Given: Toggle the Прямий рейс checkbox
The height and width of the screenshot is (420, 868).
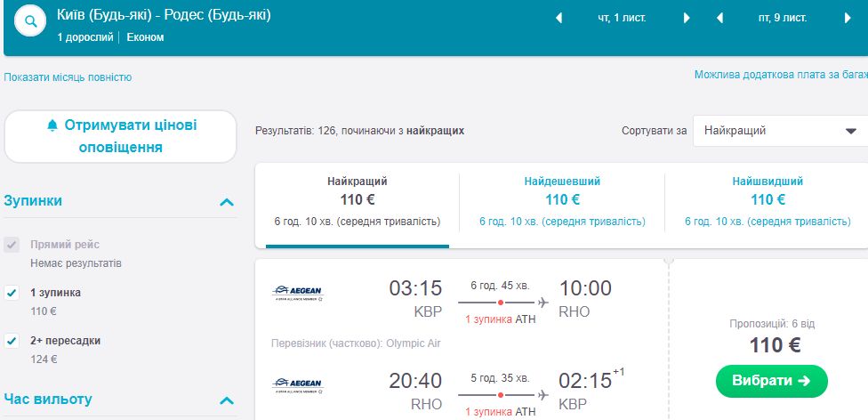Looking at the screenshot, I should [x=12, y=245].
